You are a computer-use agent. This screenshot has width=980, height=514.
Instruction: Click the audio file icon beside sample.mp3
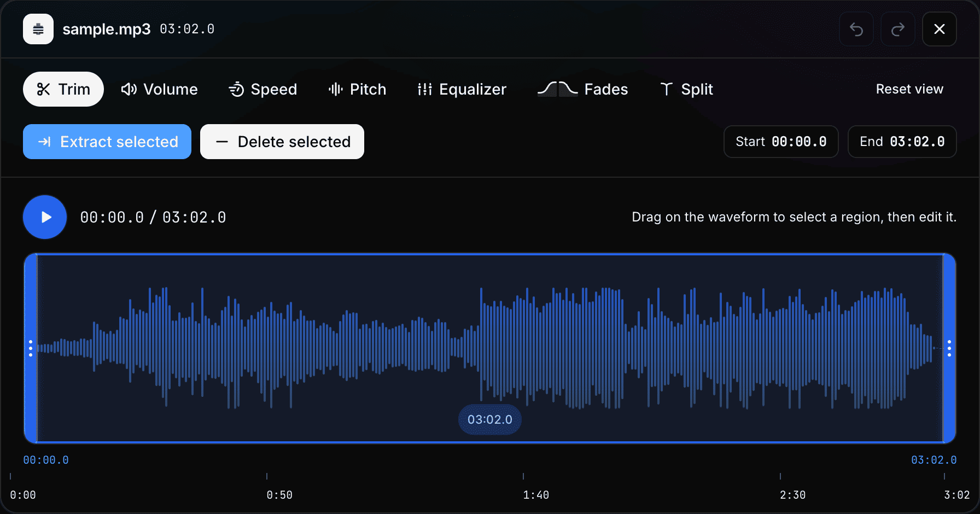click(38, 29)
